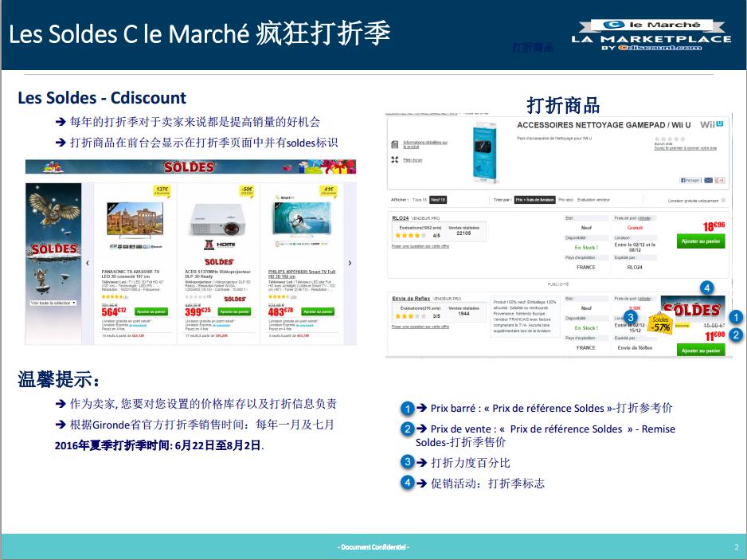747x560 pixels.
Task: Click 'Soyez le premier à donner votre avis'
Action: click(685, 148)
